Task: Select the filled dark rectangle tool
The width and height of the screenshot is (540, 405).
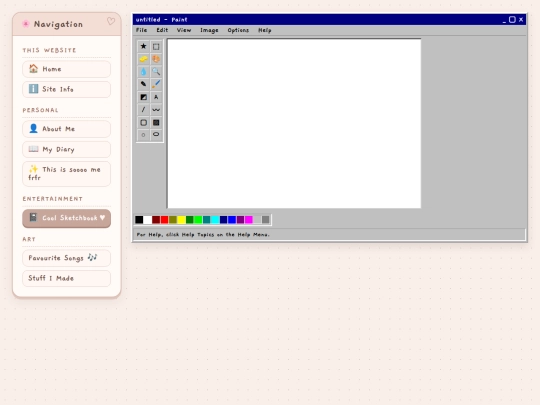Action: pyautogui.click(x=156, y=122)
